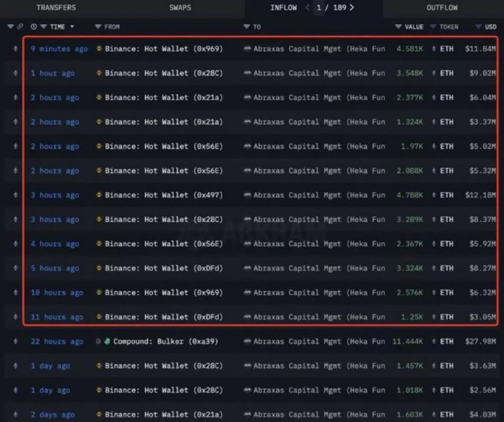The image size is (504, 422).
Task: Click the Ethereum chain icon in the 22 hours ago row
Action: [15, 342]
